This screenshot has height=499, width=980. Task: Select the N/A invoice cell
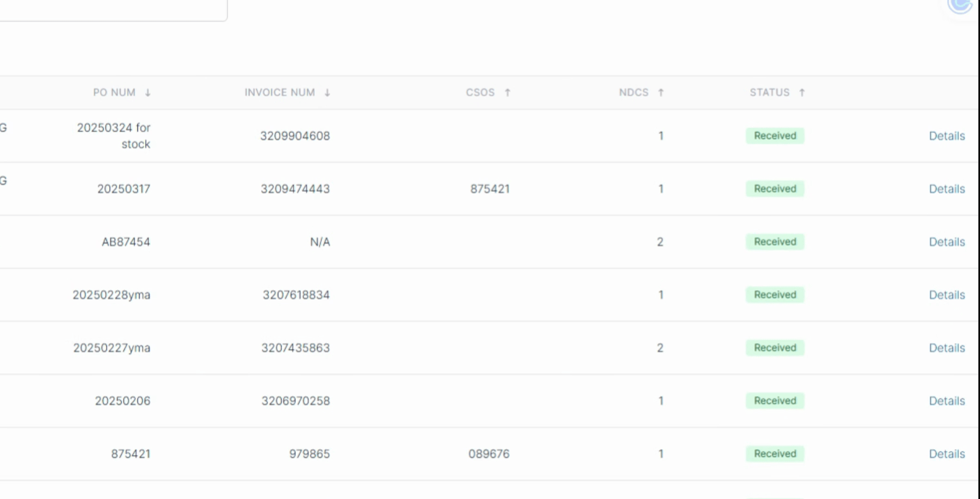coord(320,242)
